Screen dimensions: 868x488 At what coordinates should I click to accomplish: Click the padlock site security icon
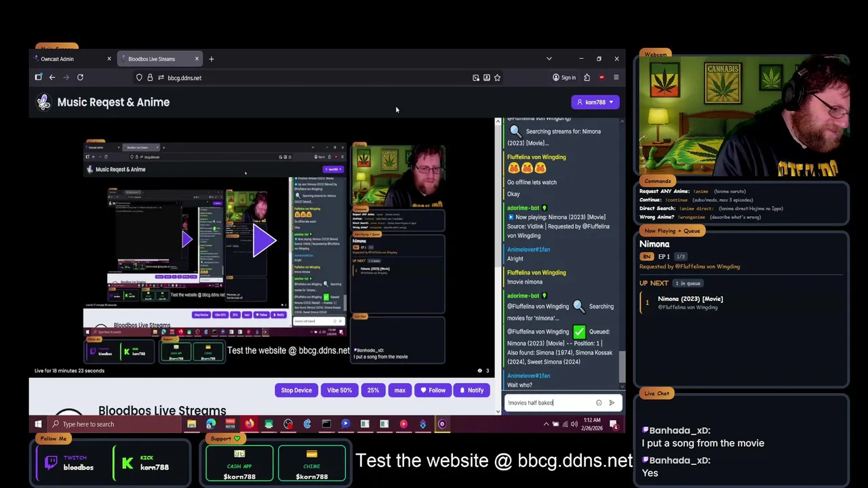click(x=150, y=77)
